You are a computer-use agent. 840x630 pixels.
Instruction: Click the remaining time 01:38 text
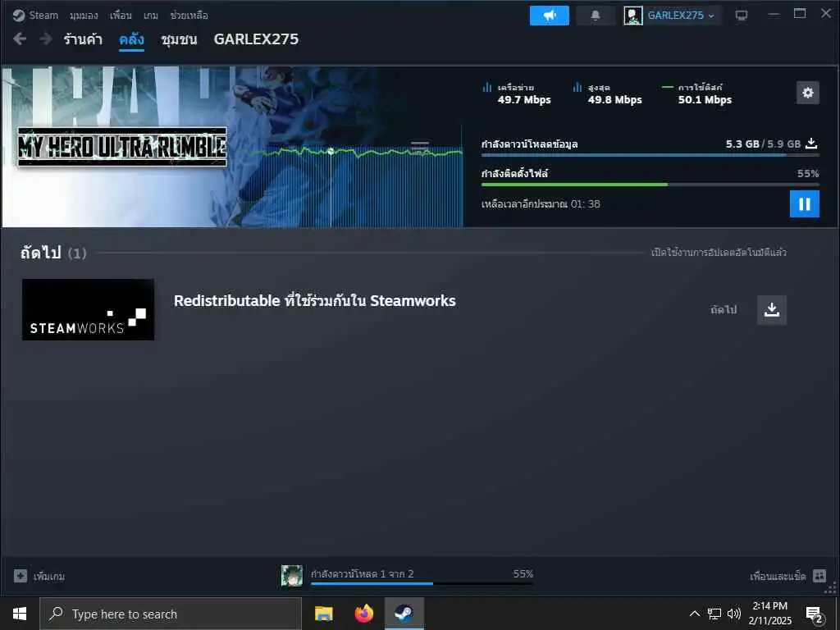[x=541, y=204]
